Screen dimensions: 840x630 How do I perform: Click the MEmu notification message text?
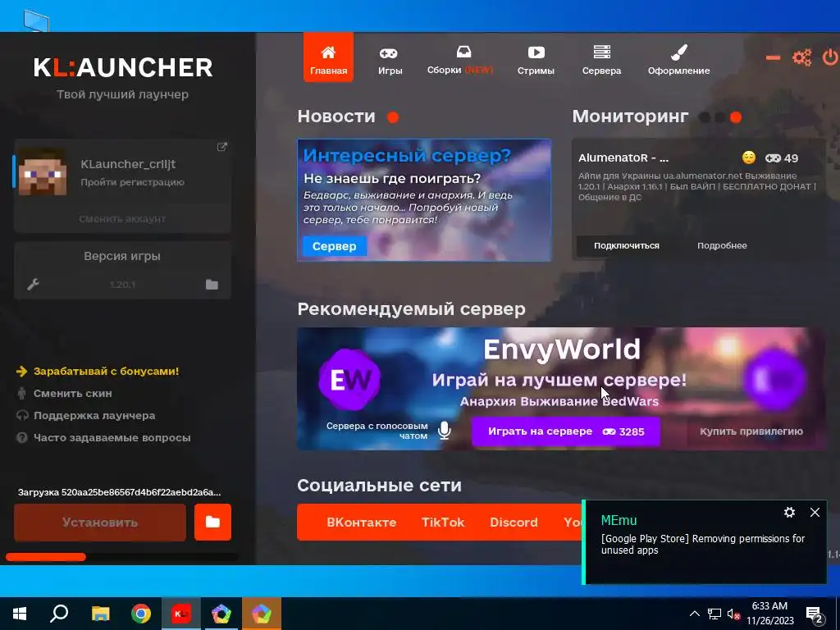pyautogui.click(x=702, y=545)
